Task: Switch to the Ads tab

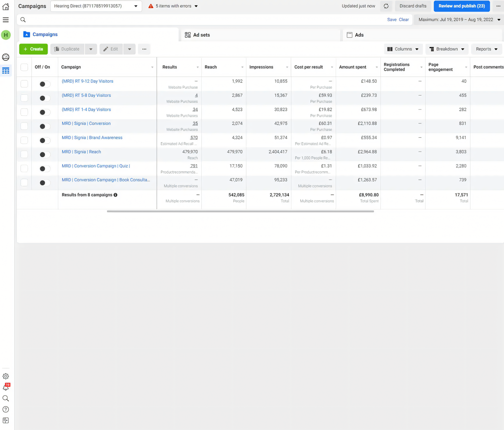Action: [359, 35]
